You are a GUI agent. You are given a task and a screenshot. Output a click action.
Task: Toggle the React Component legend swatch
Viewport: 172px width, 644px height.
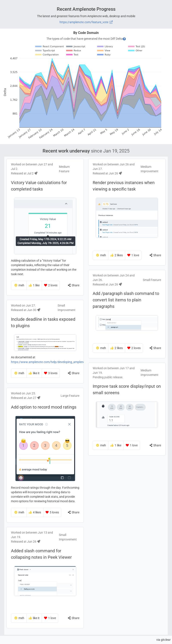click(38, 46)
